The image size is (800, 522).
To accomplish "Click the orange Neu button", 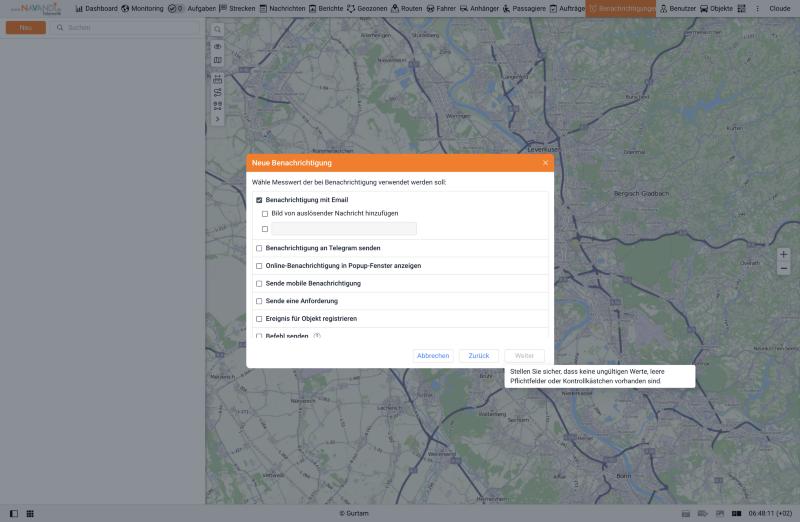I will coord(26,28).
